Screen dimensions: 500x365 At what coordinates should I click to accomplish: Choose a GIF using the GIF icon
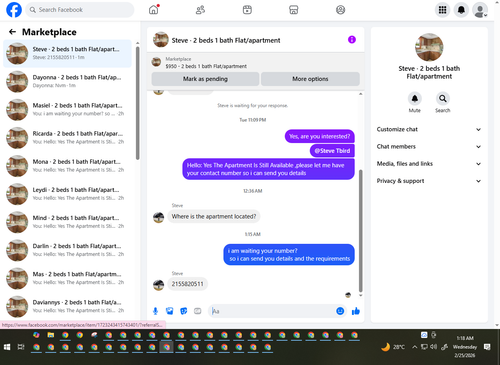coord(198,311)
